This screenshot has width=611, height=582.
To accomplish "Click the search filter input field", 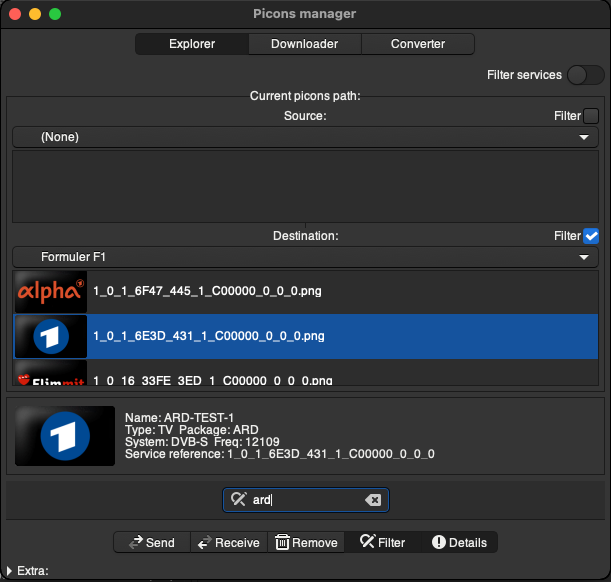I will point(306,500).
